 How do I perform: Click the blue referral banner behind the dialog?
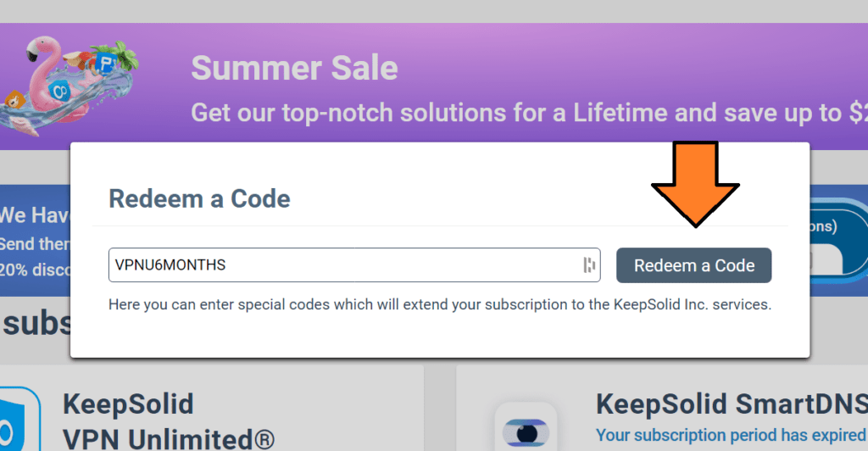[x=35, y=241]
